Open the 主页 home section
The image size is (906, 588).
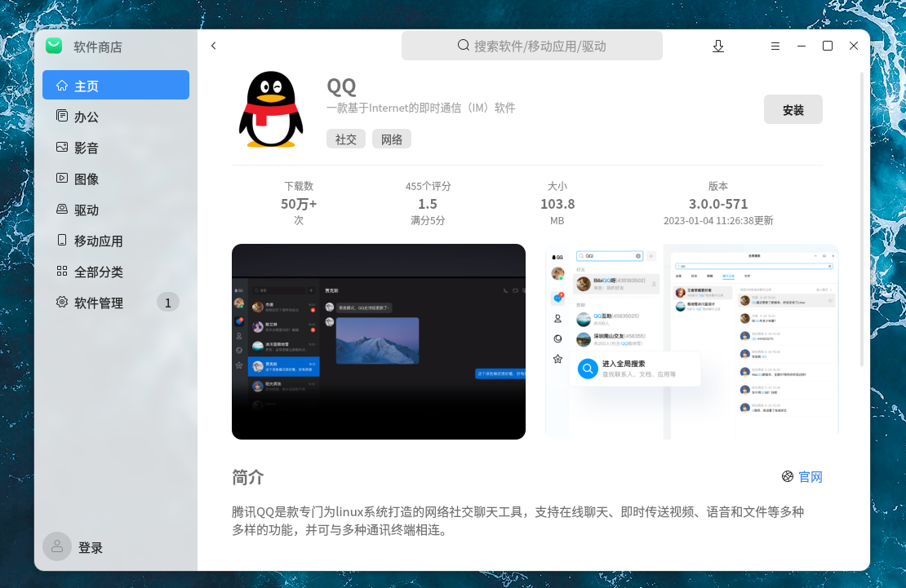[x=116, y=86]
